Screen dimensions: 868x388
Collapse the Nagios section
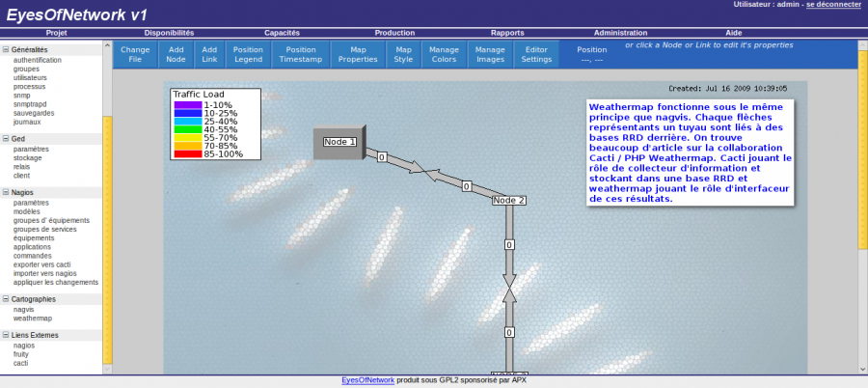tap(6, 192)
